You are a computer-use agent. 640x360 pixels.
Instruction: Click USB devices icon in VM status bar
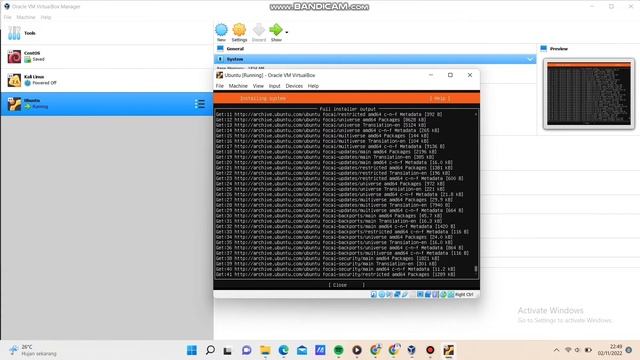coord(404,294)
